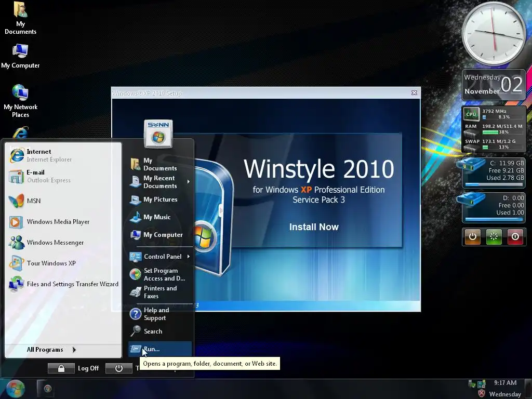Viewport: 532px width, 399px height.
Task: Select the setup taskbar button
Action: point(46,389)
